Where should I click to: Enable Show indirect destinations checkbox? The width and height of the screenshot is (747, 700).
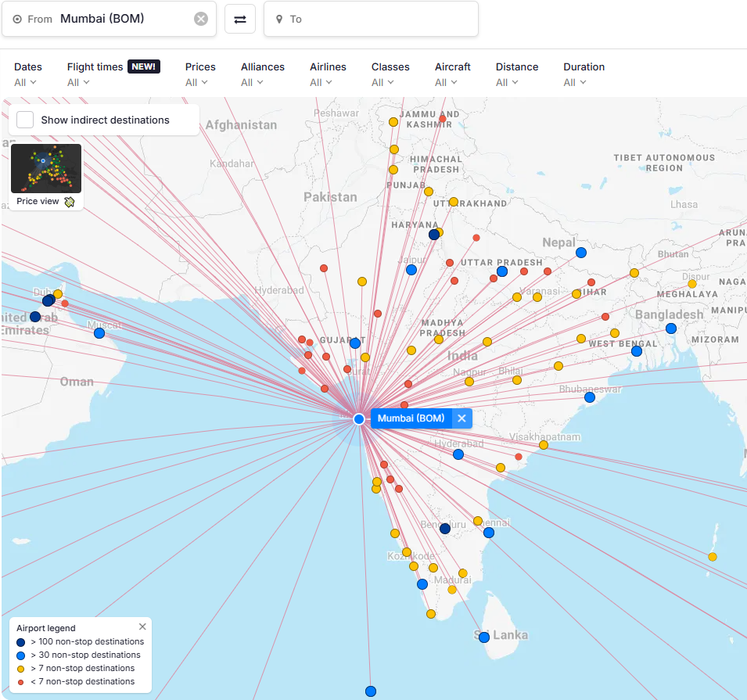click(x=25, y=120)
